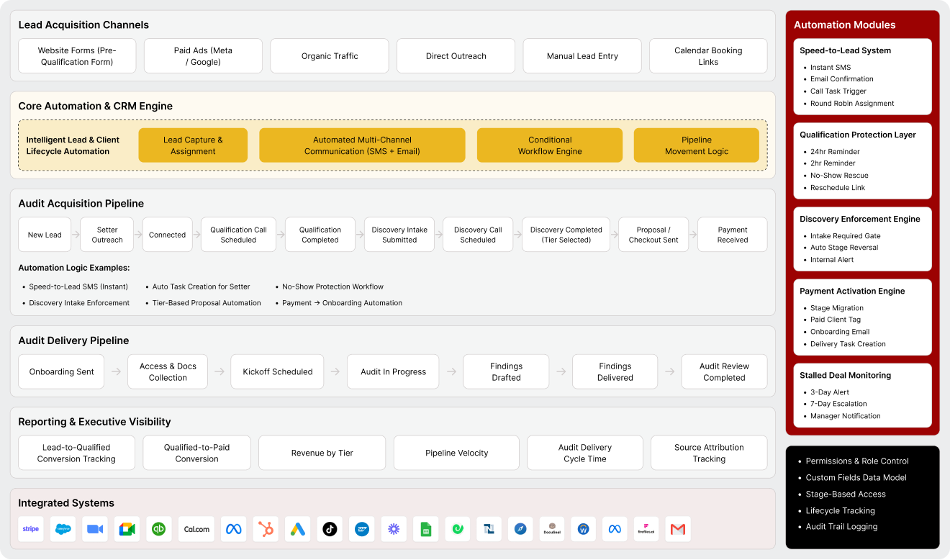Viewport: 950px width, 560px height.
Task: Select the Salesforce cloud icon
Action: point(63,529)
